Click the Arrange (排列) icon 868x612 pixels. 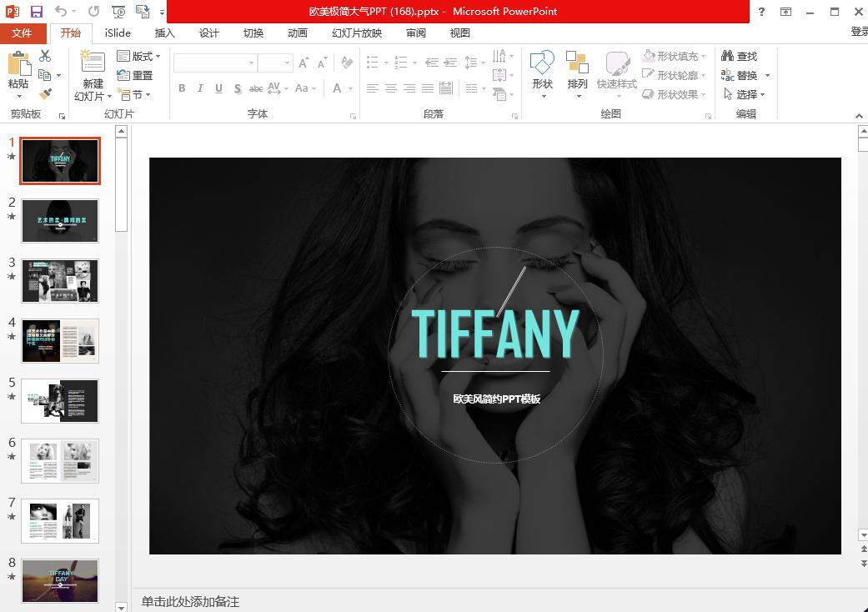point(577,65)
